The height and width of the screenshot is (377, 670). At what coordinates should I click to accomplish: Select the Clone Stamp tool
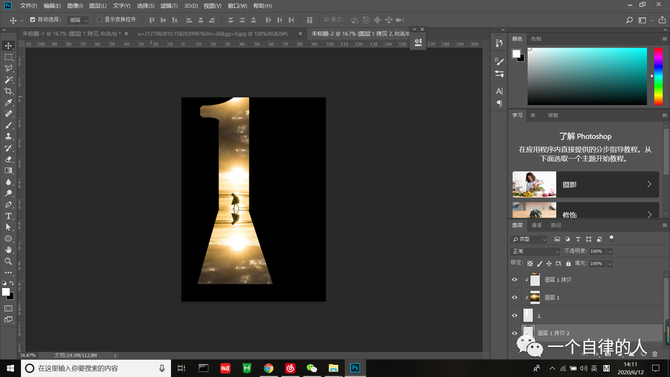(8, 136)
